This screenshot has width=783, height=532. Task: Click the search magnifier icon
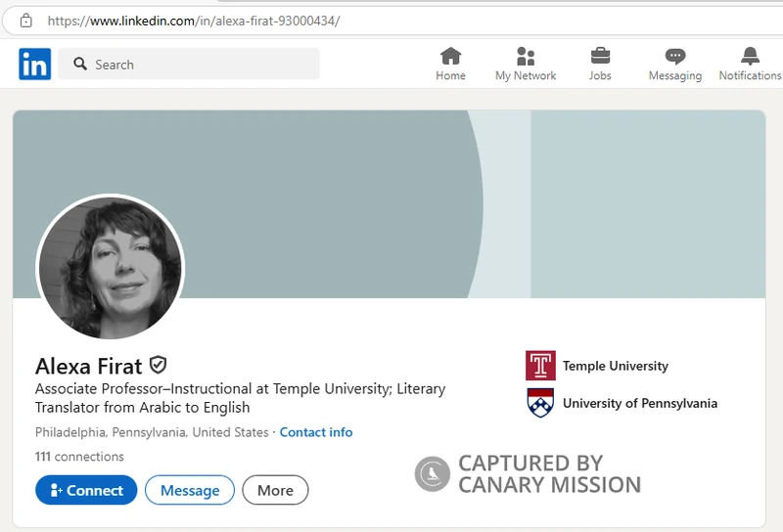(x=79, y=65)
